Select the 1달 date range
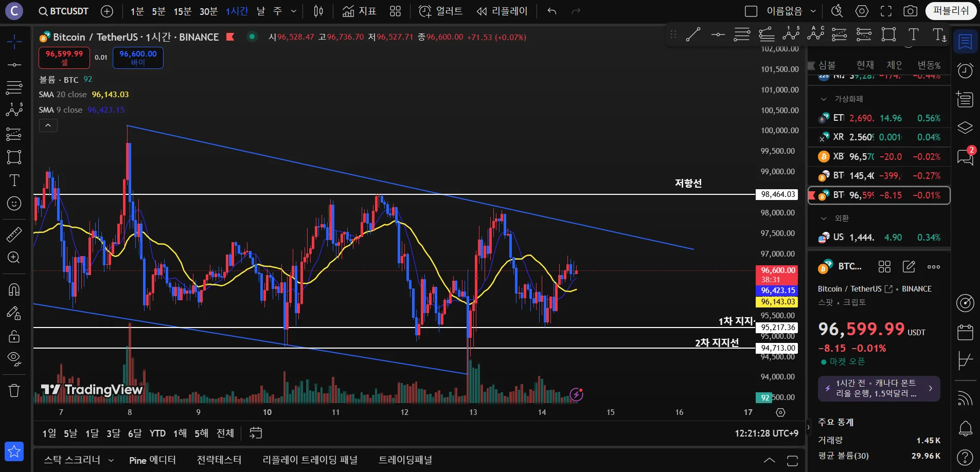 pyautogui.click(x=92, y=433)
